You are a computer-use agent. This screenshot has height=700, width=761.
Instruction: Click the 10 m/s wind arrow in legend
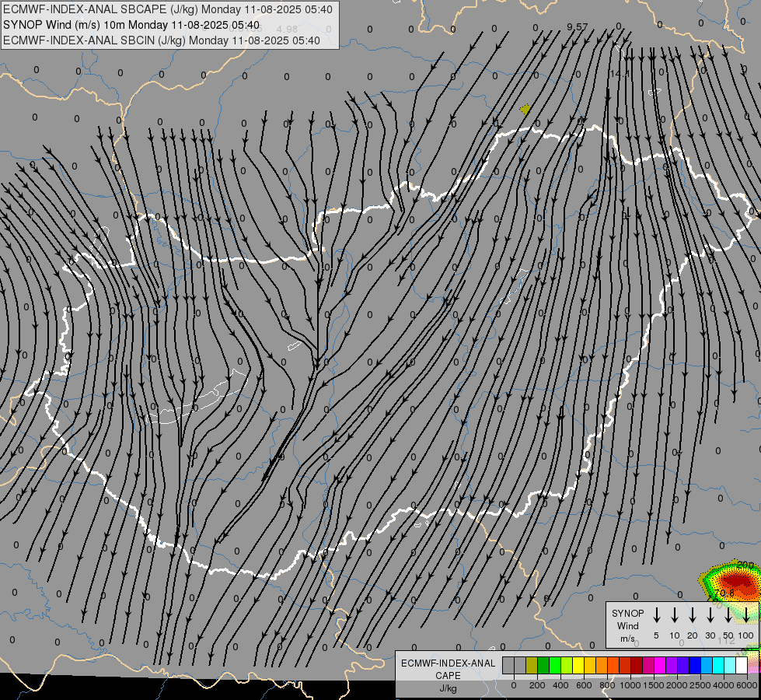click(675, 615)
